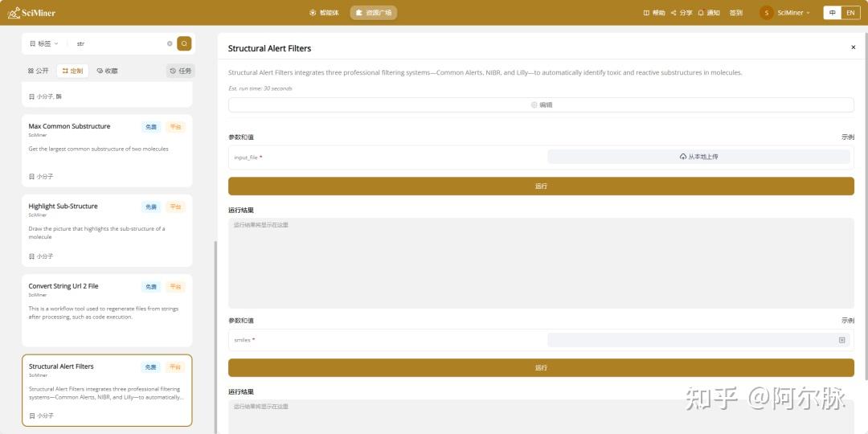This screenshot has width=868, height=434.
Task: Click 平台 badge on Structural Alert Filters card
Action: click(175, 367)
